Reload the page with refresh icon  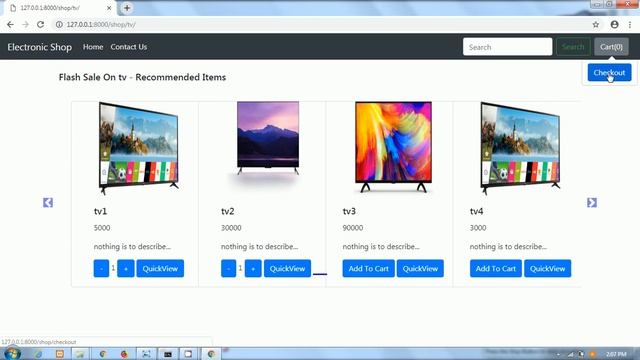tap(40, 24)
